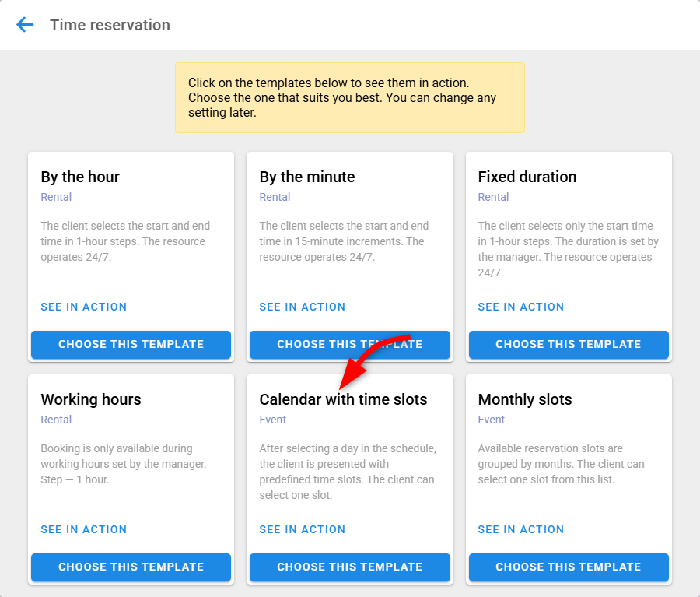This screenshot has width=700, height=597.
Task: Click the yellow instructions banner
Action: point(349,97)
